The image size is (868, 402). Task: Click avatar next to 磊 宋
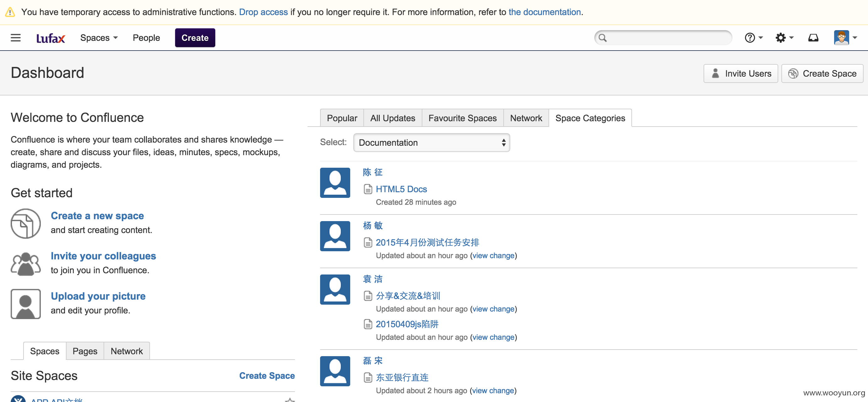[x=335, y=371]
